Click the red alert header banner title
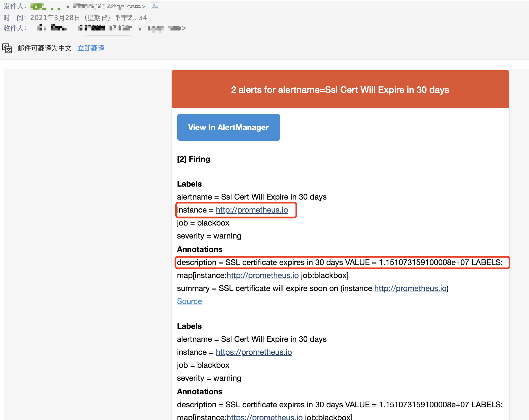This screenshot has height=420, width=529. pyautogui.click(x=340, y=90)
